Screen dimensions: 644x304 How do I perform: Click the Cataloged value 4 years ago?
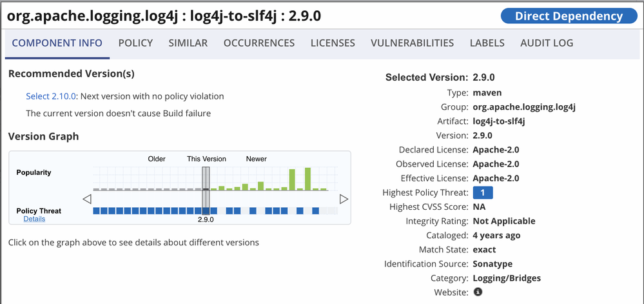click(496, 236)
